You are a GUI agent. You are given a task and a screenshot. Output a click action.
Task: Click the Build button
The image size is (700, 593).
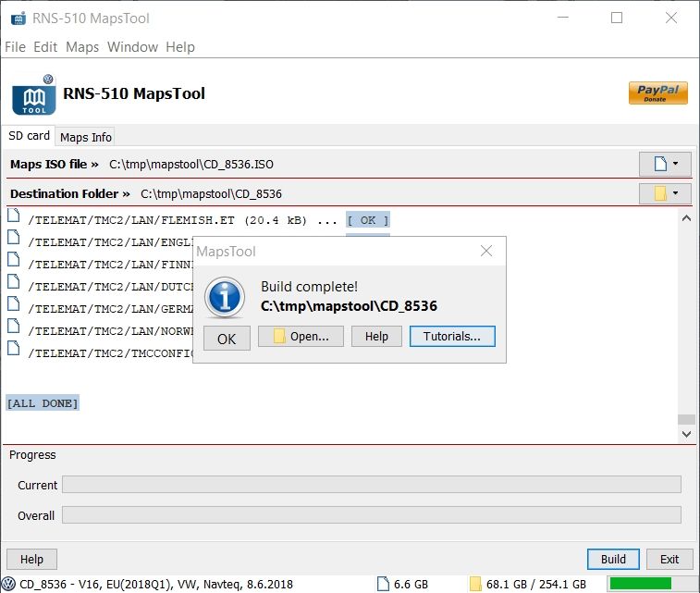(x=613, y=559)
